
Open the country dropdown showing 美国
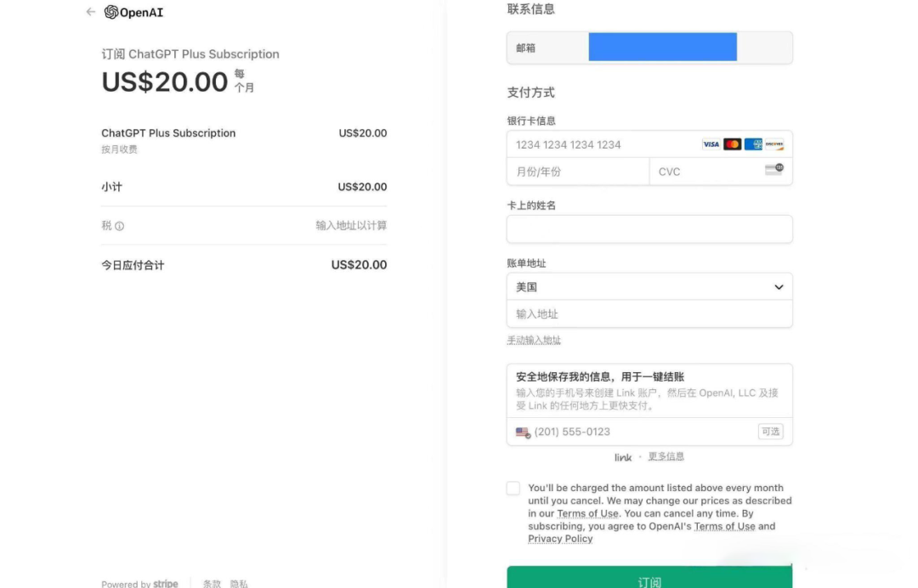(x=649, y=286)
